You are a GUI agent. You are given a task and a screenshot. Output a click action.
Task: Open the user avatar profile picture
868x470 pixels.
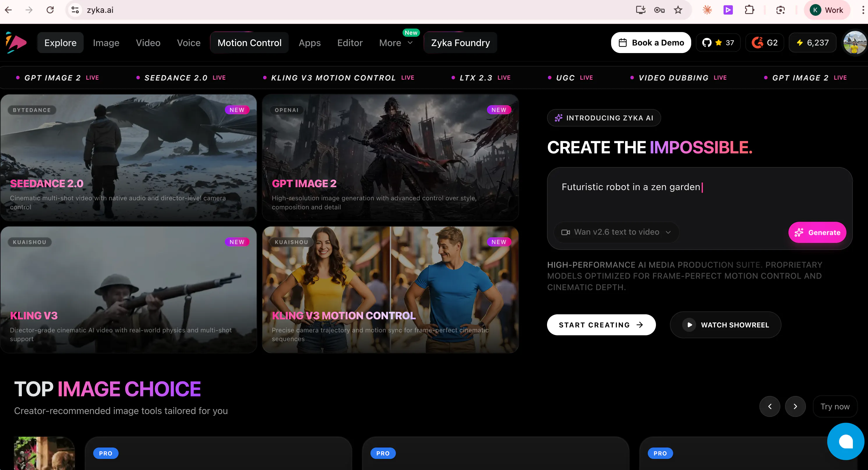pyautogui.click(x=855, y=43)
